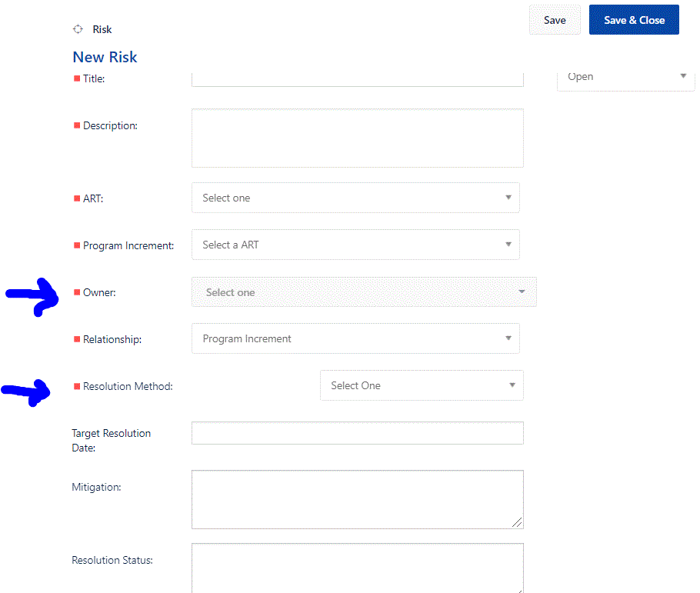
Task: Expand the ART dropdown
Action: point(355,198)
